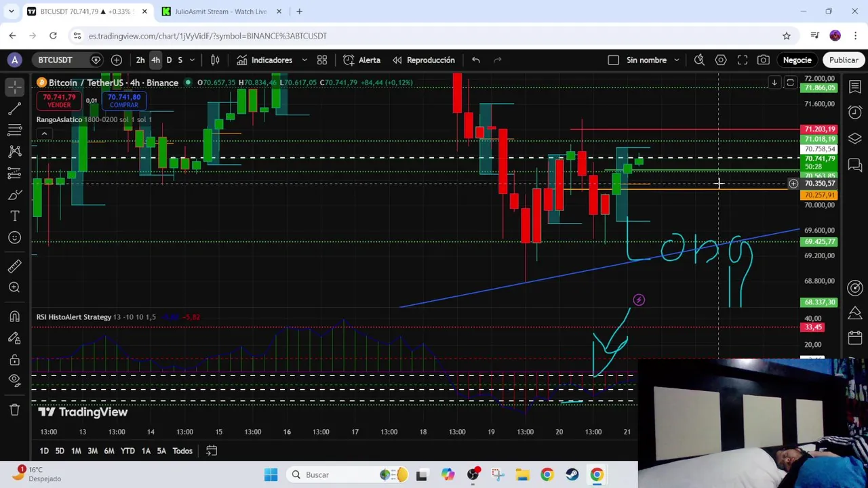Create an alert with Alerta

click(x=362, y=60)
